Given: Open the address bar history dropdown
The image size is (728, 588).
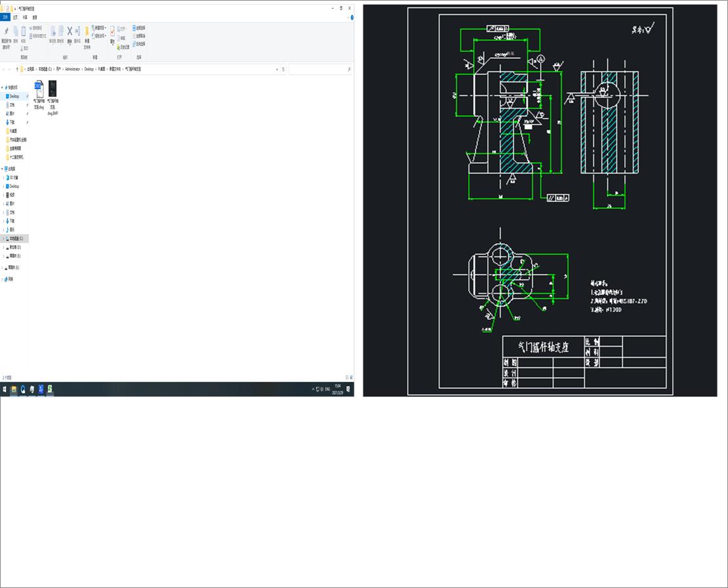Looking at the screenshot, I should [x=277, y=69].
